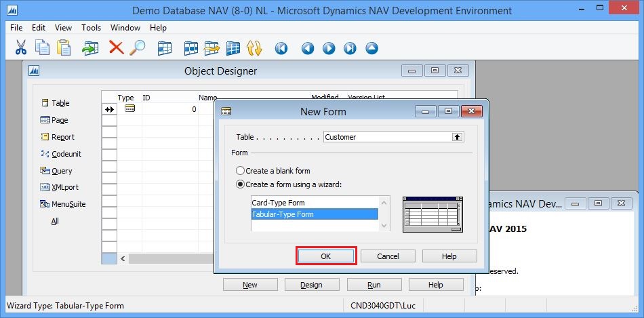Click the new-row asterisk selector
The width and height of the screenshot is (644, 318).
(x=109, y=109)
